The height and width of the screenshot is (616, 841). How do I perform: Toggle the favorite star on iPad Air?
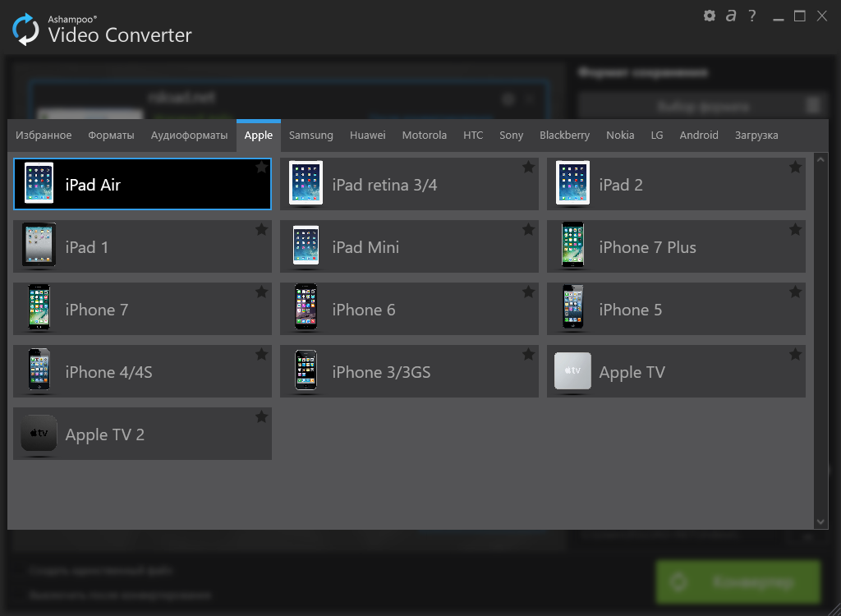coord(261,167)
